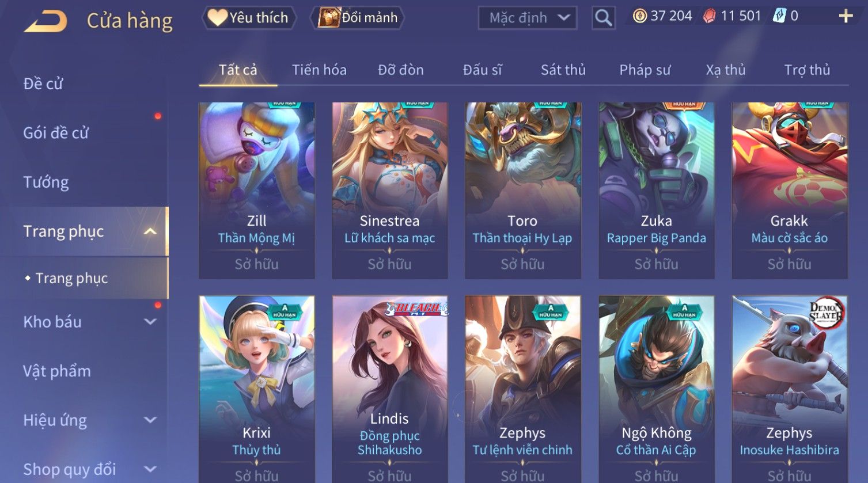Open the Gói đề cử menu
The height and width of the screenshot is (483, 868).
56,133
